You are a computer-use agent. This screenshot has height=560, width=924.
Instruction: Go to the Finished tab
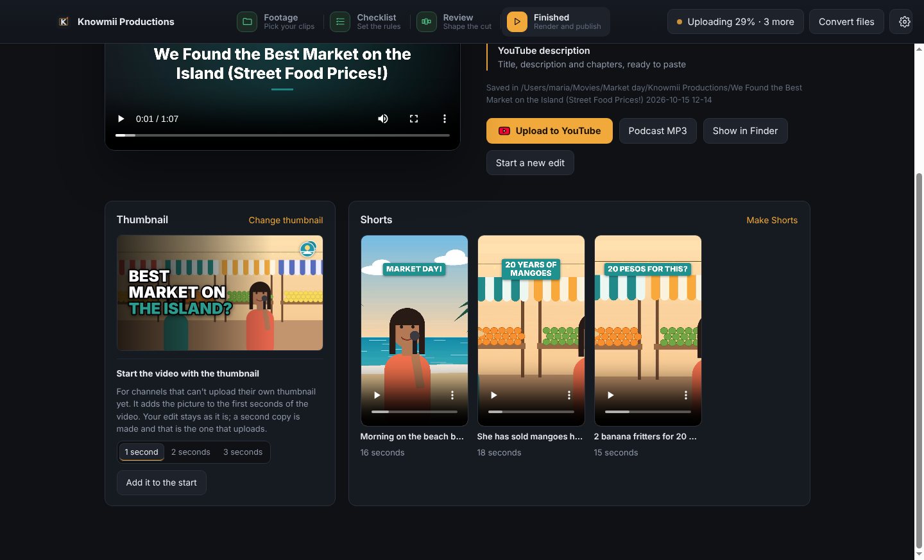click(x=555, y=22)
